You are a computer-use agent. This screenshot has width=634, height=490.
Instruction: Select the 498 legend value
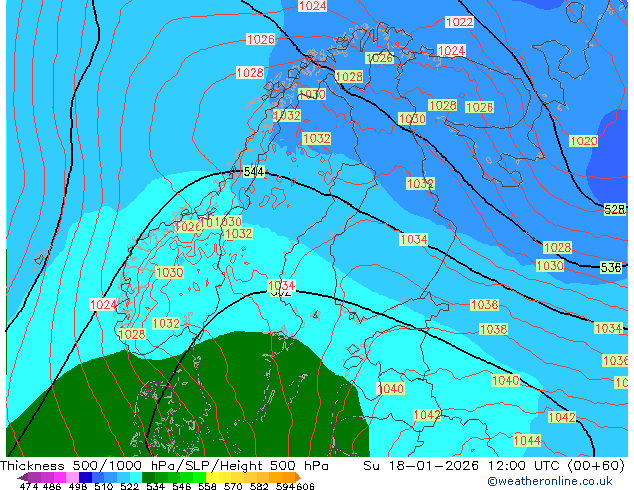point(78,486)
